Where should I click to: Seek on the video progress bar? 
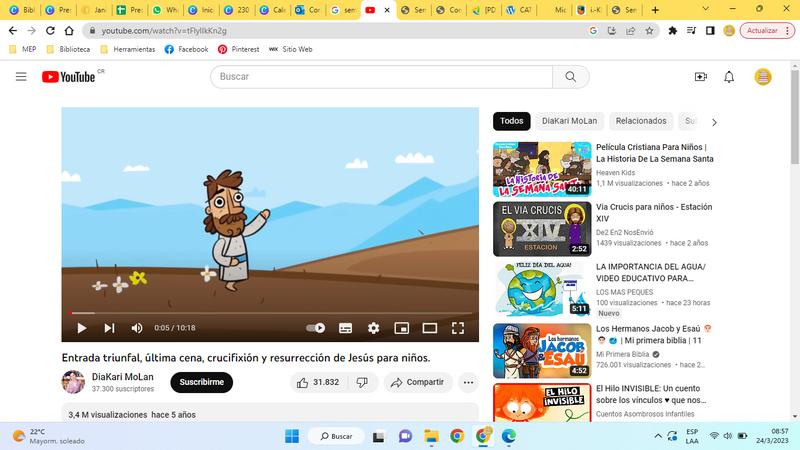click(x=270, y=313)
